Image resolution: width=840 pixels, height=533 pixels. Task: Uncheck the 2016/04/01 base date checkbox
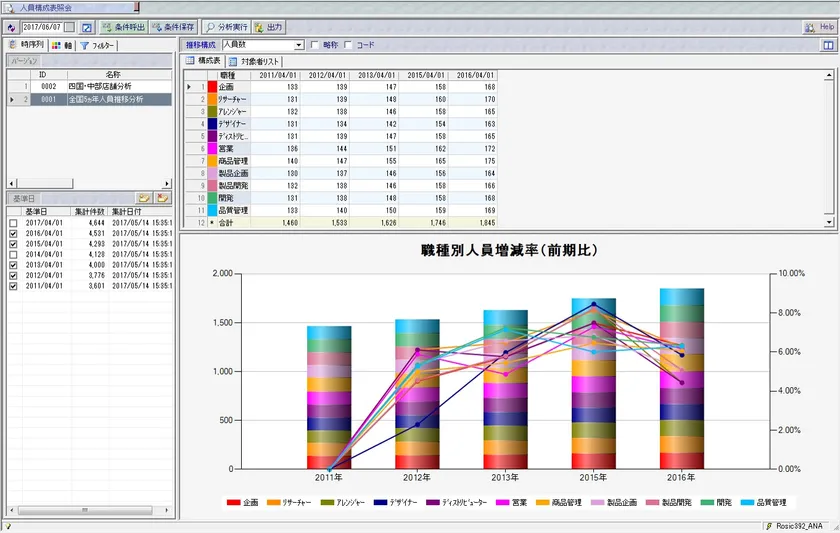point(12,232)
